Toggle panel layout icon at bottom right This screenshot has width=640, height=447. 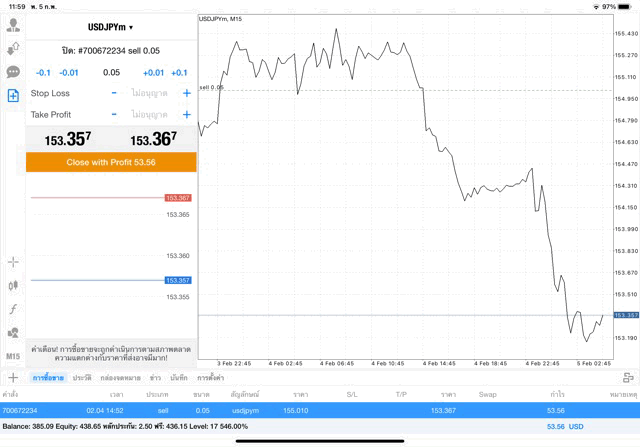tap(628, 378)
